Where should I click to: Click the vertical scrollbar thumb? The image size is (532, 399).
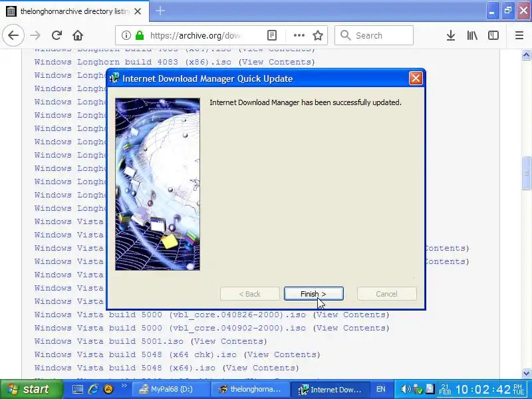526,173
